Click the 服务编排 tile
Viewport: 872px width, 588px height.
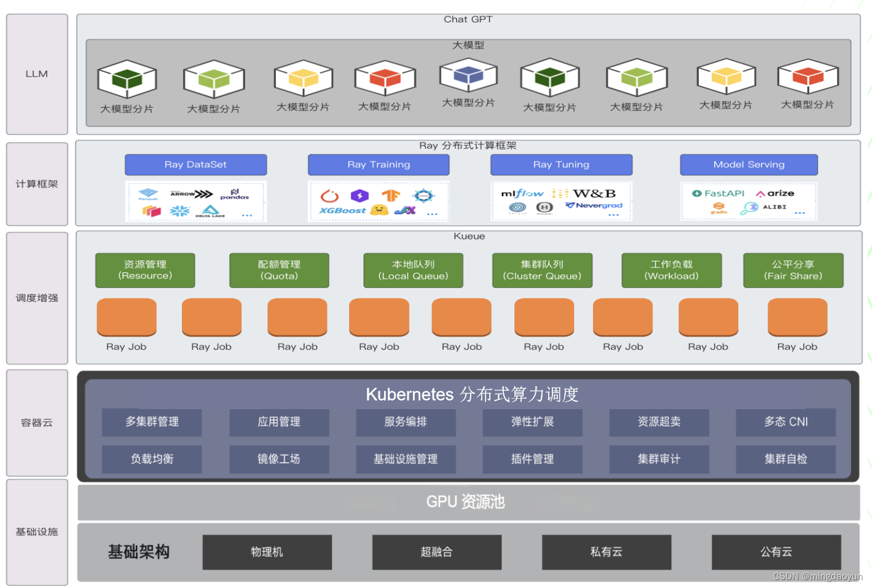click(406, 422)
